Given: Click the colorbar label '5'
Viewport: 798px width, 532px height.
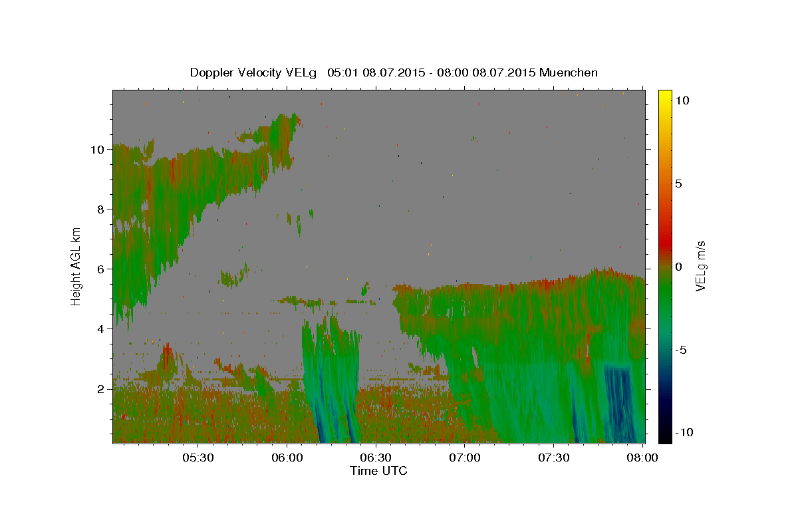Looking at the screenshot, I should click(678, 184).
